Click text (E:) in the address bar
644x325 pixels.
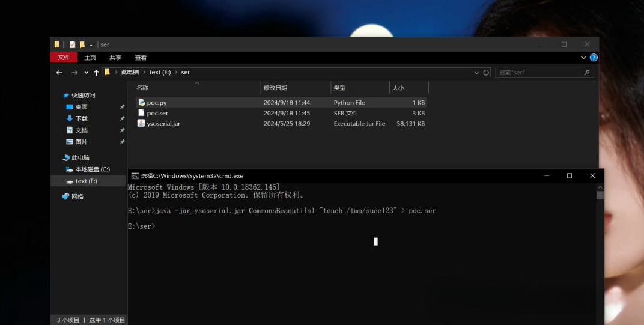tap(160, 72)
